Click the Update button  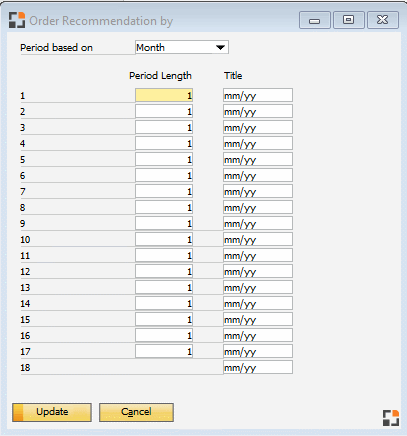pyautogui.click(x=52, y=412)
